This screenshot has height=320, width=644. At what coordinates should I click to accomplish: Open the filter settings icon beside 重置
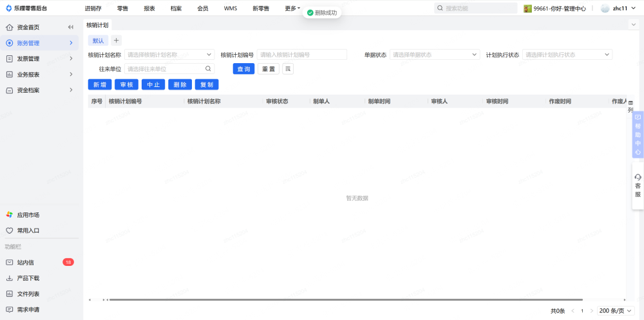pos(288,69)
